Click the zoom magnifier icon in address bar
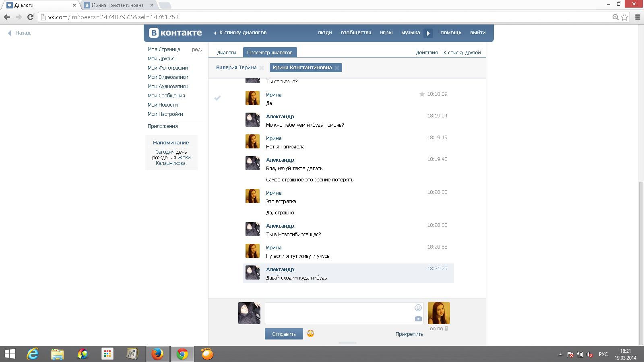Screen dimensions: 644x362 [615, 17]
